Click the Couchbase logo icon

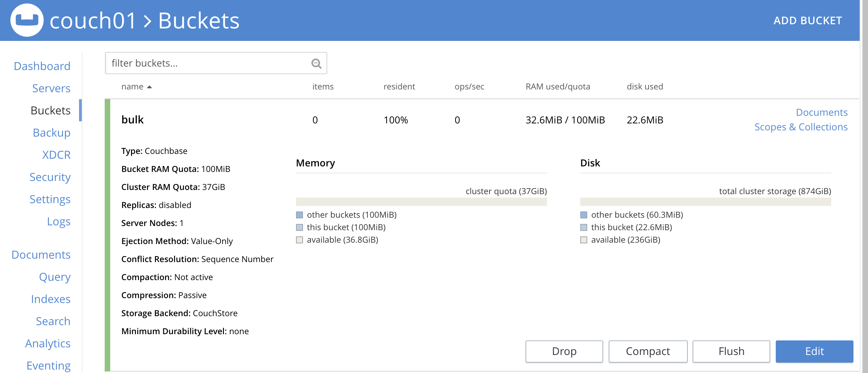[27, 20]
